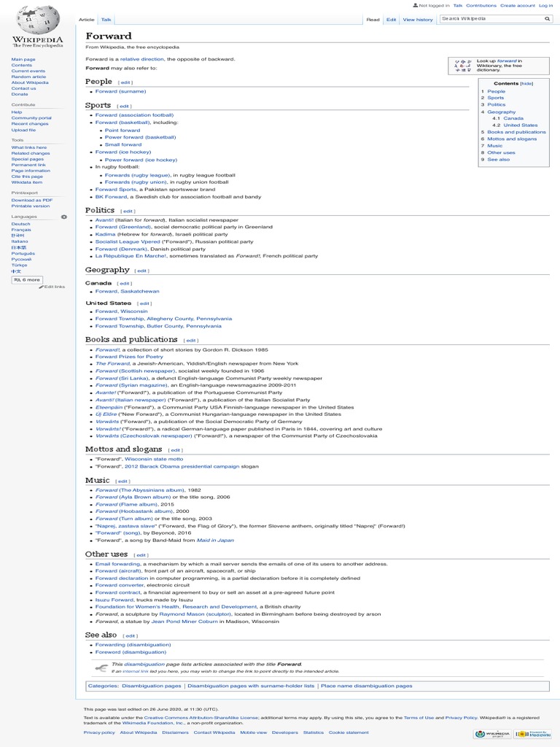Open Wisconsin state motto link
Viewport: 560px width, 747px height.
pos(154,459)
